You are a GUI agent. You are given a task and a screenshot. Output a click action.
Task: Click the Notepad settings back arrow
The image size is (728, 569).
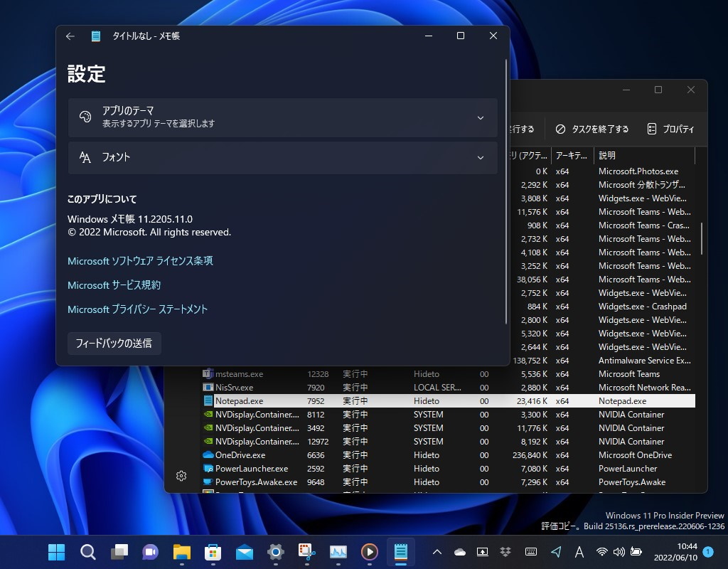pos(70,36)
